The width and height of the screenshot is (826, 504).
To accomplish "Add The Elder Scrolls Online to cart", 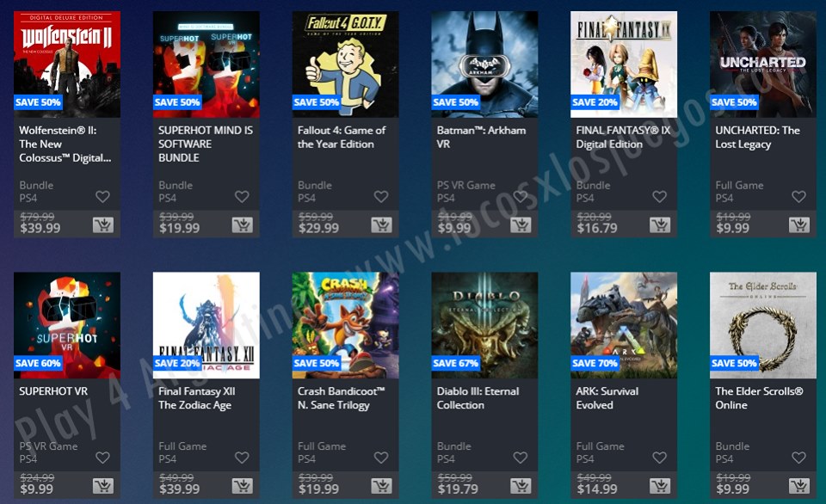I will (x=799, y=486).
